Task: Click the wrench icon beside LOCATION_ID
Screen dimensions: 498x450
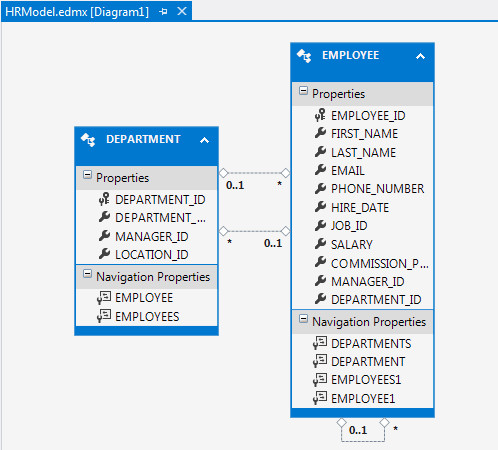Action: pos(104,254)
